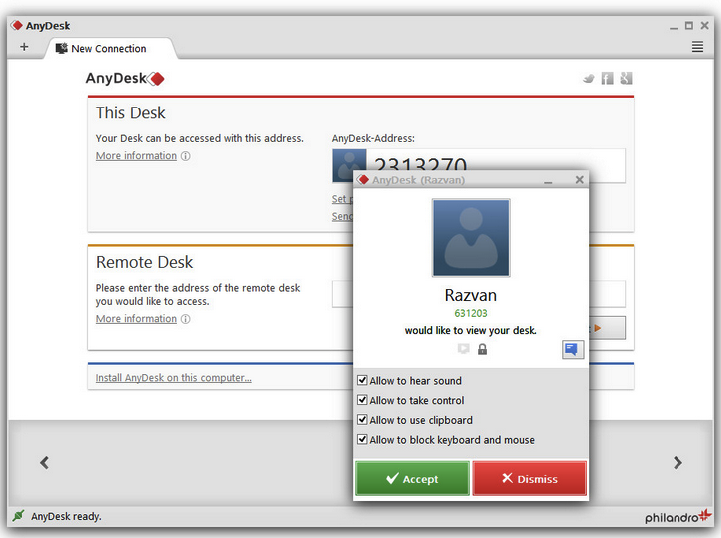Click the AnyDesk logo in the header
The image size is (721, 538).
(x=125, y=79)
